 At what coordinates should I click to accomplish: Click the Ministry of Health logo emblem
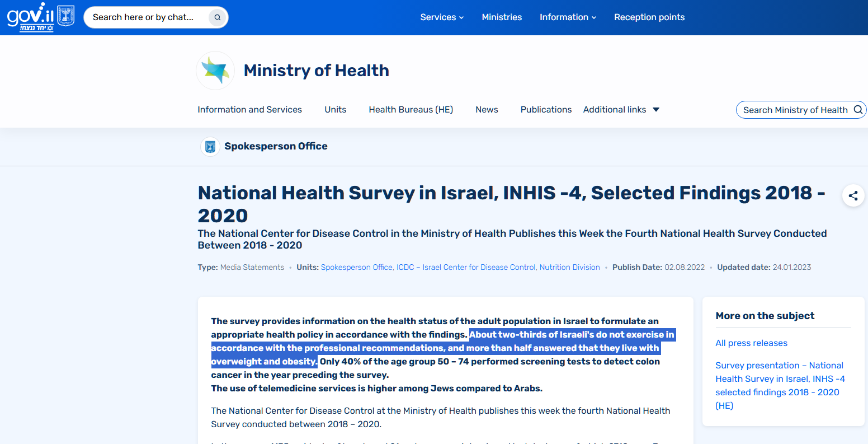215,71
